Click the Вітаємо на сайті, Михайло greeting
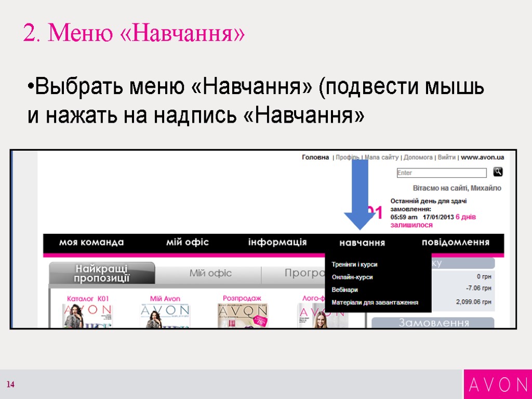Screen dimensions: 532x399 (x=457, y=188)
